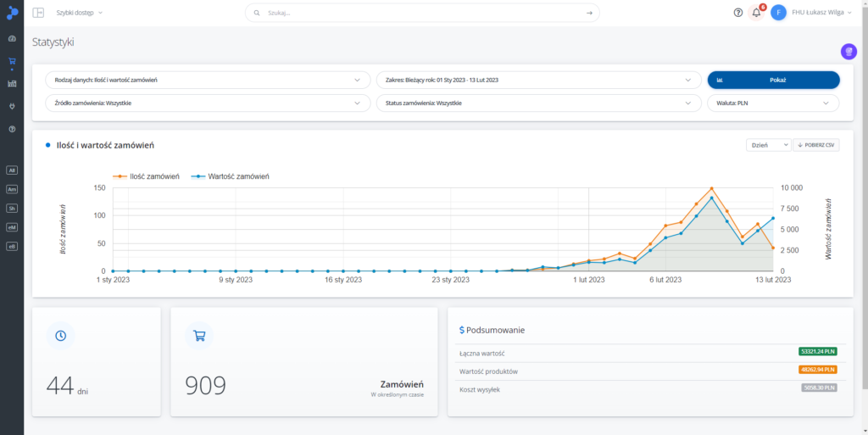
Task: Select the 'All' badge in sidebar
Action: [12, 170]
